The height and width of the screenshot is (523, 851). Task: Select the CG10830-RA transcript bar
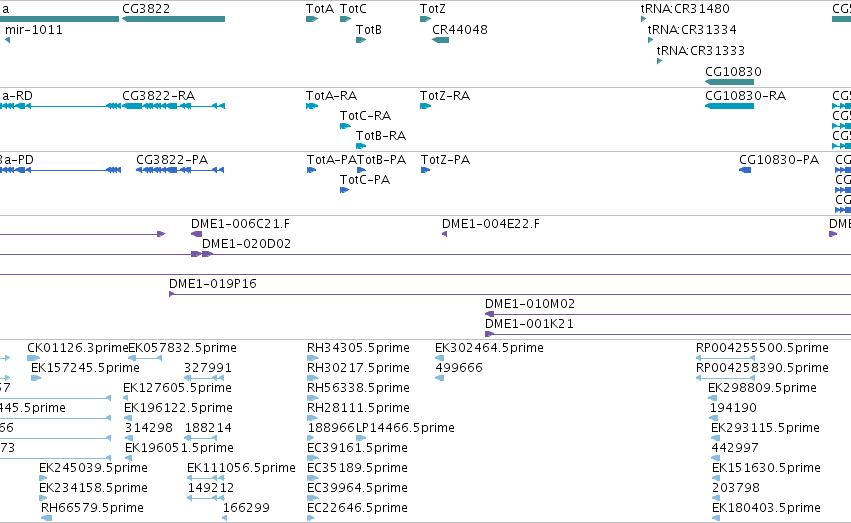(x=729, y=106)
